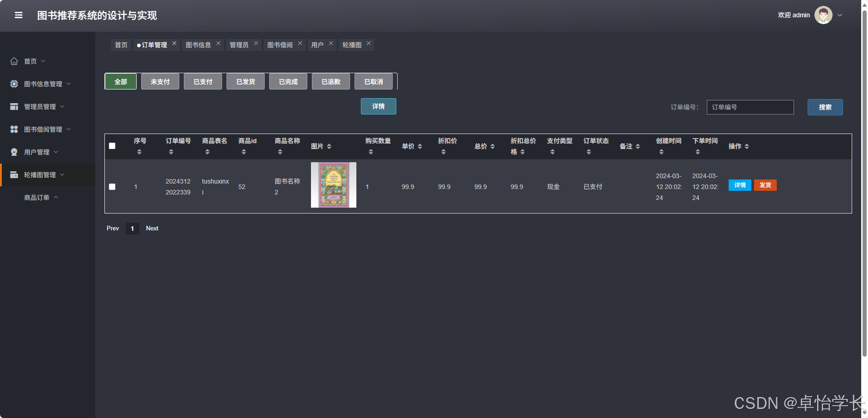Click the home icon in sidebar

pyautogui.click(x=14, y=61)
